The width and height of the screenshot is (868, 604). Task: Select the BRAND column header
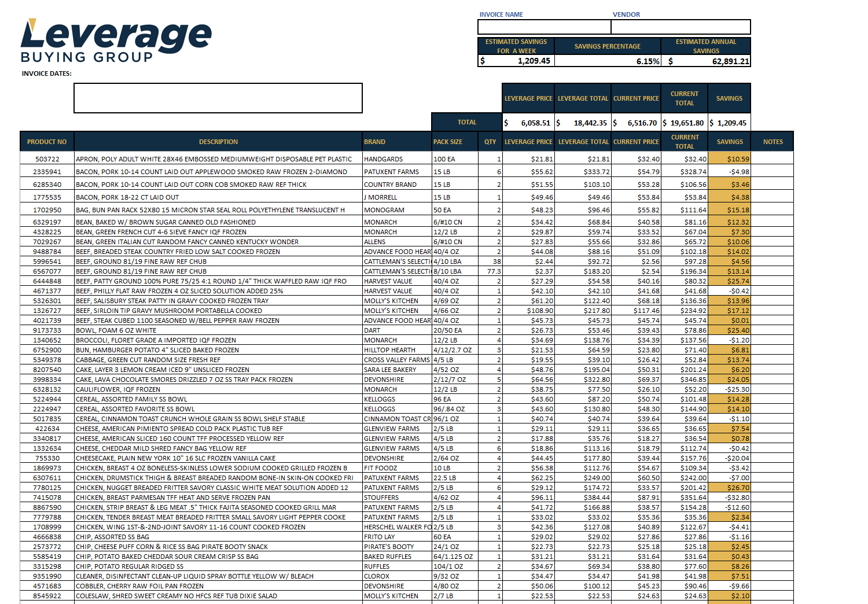[x=397, y=142]
